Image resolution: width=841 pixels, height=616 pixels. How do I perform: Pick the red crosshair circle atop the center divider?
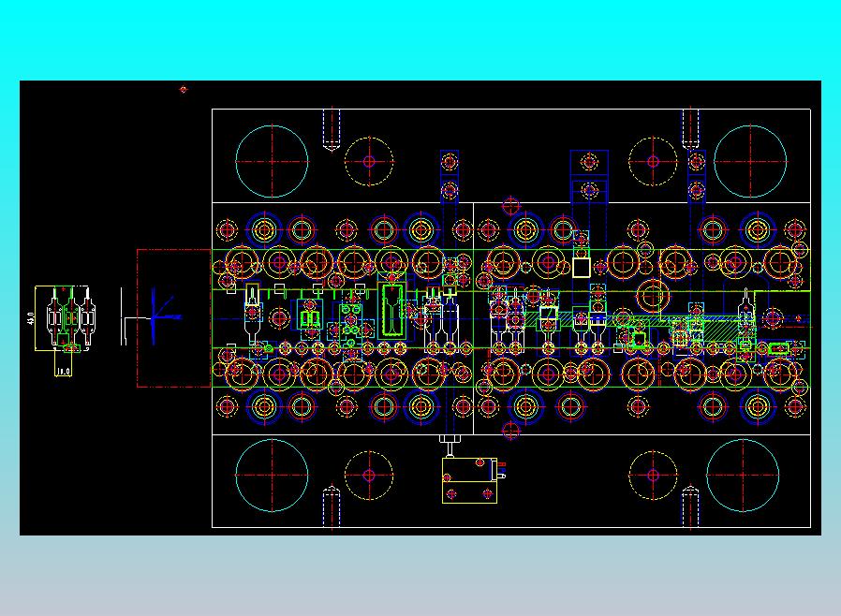pos(510,205)
